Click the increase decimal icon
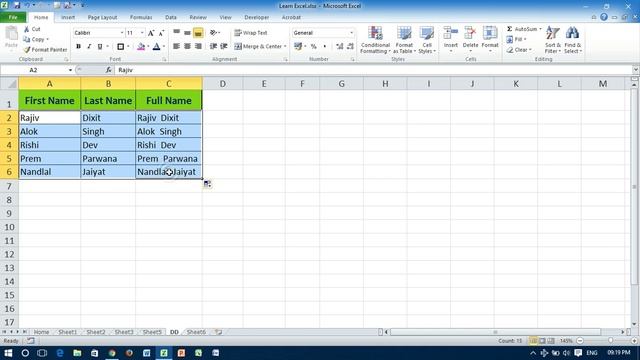The height and width of the screenshot is (360, 640). point(340,47)
